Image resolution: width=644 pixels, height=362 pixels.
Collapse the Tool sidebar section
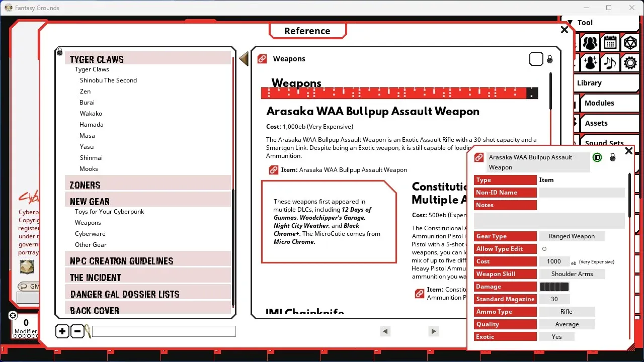[570, 23]
